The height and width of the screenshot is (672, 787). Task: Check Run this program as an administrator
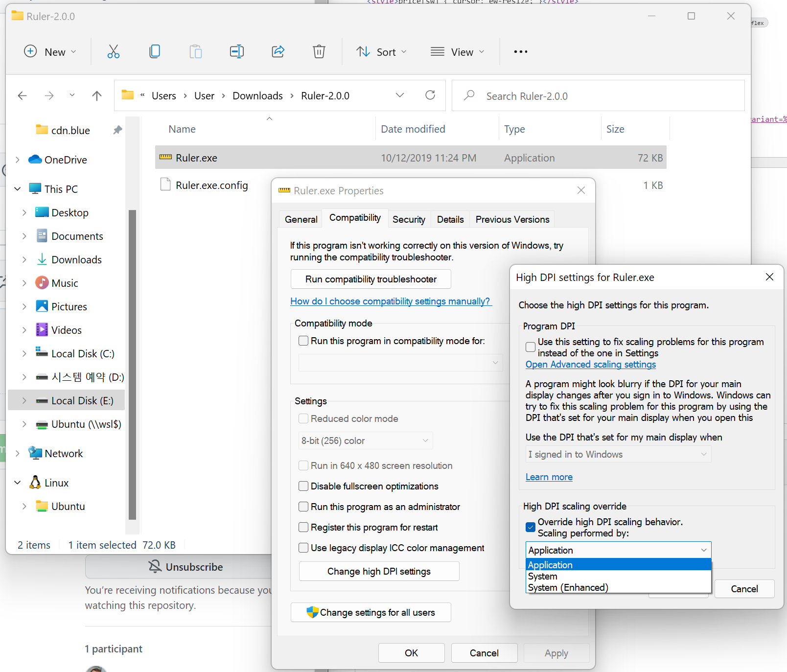coord(303,507)
